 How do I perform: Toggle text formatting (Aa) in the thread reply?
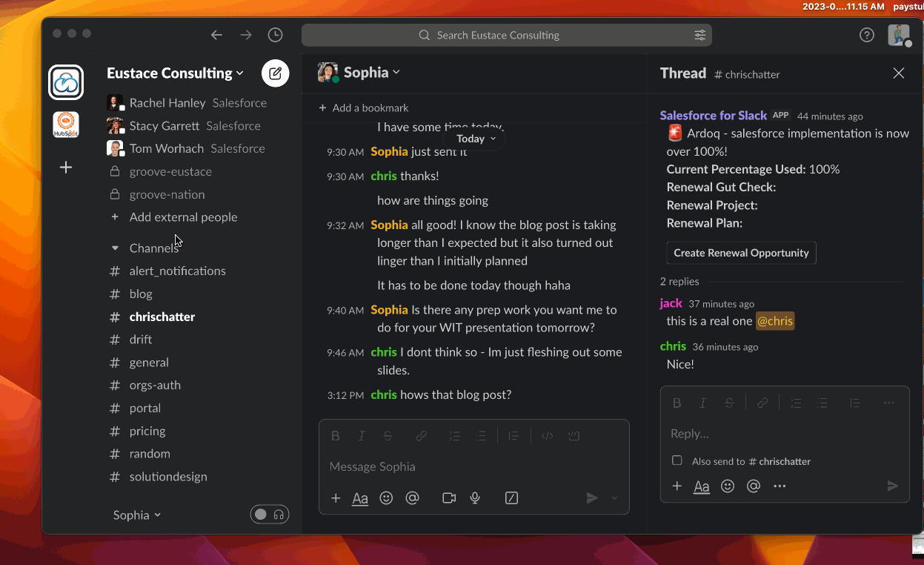tap(702, 486)
